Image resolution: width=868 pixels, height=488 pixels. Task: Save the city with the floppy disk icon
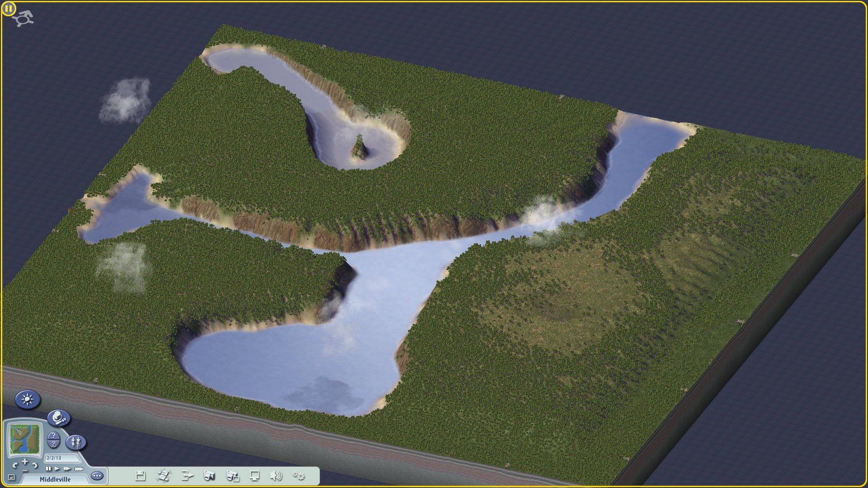click(x=141, y=475)
